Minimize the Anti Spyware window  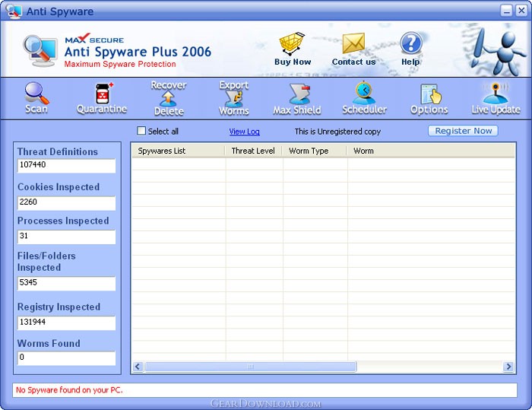(507, 11)
